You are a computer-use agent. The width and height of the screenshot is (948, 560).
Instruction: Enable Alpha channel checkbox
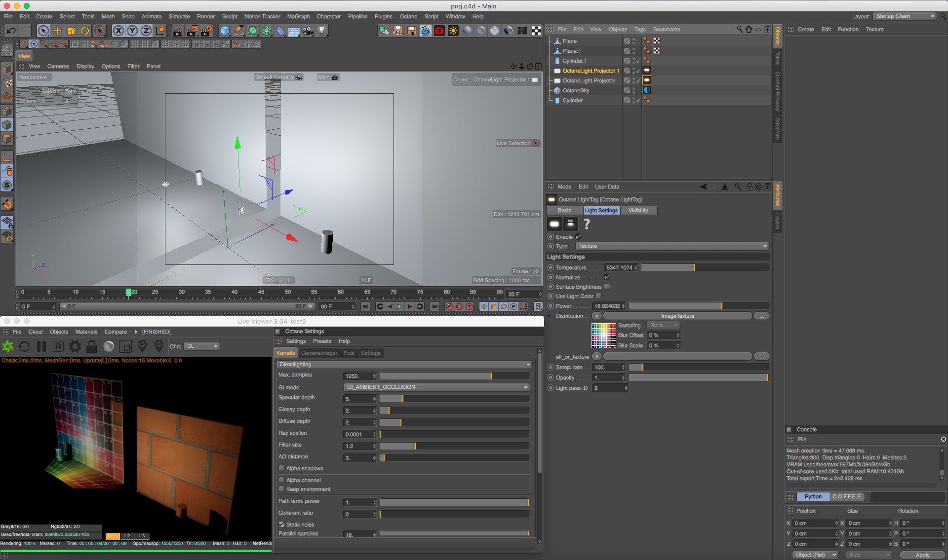(281, 480)
